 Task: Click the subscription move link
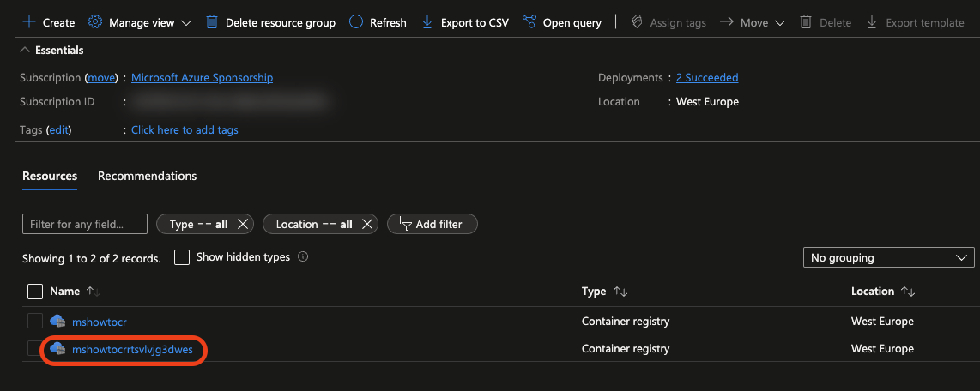click(x=101, y=78)
